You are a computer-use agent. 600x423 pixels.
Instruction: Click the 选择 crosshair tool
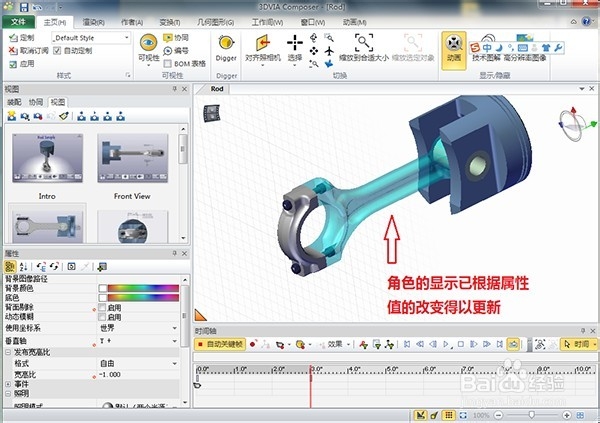click(295, 42)
